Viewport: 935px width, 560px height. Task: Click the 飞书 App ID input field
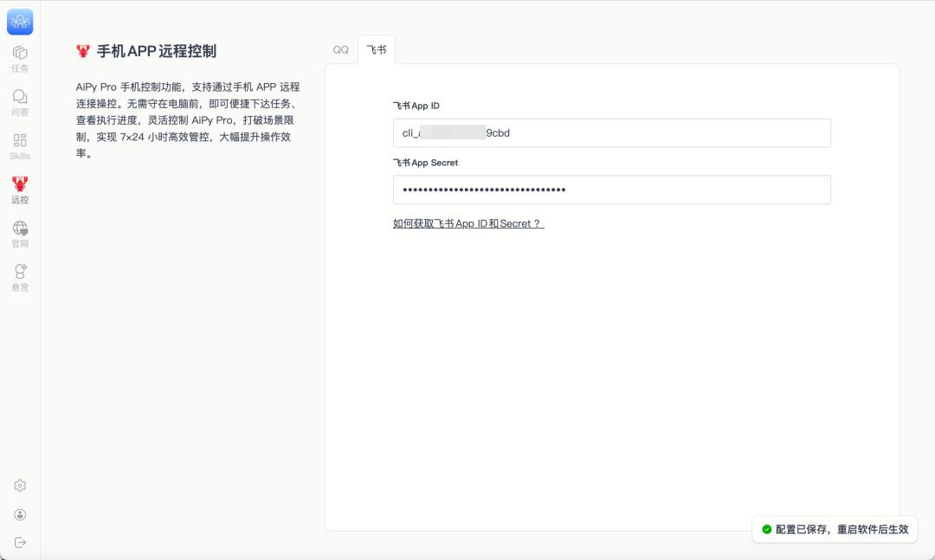point(612,132)
